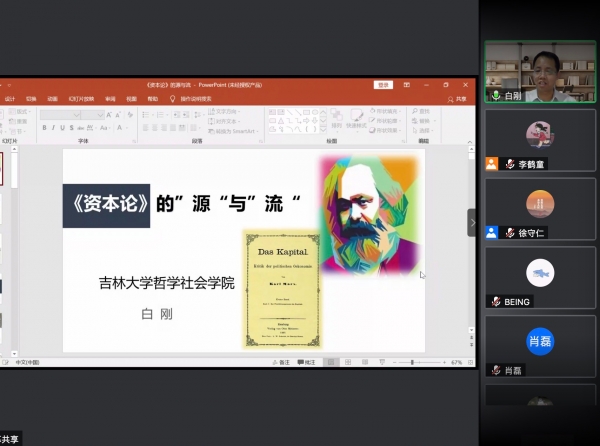This screenshot has width=600, height=446.
Task: Select 白刚 speaker video tile
Action: 540,72
